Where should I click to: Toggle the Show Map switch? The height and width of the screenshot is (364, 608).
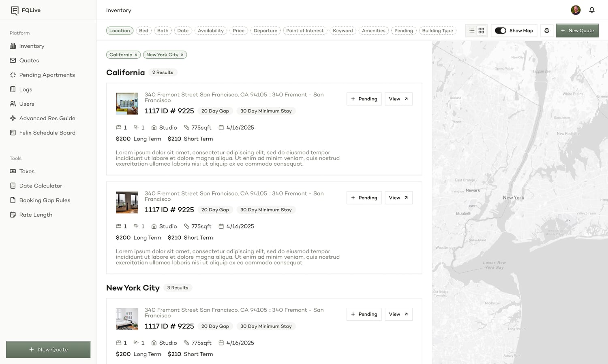coord(501,31)
